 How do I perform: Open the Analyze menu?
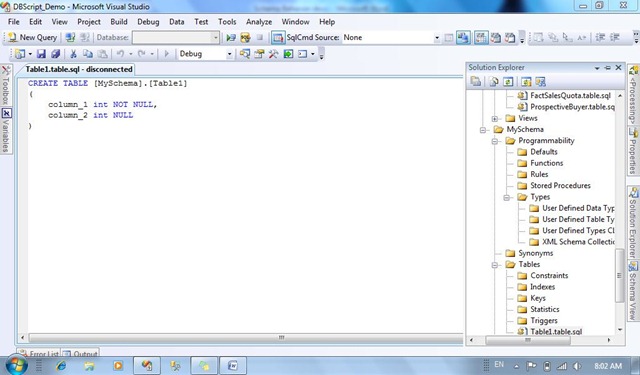pos(259,22)
